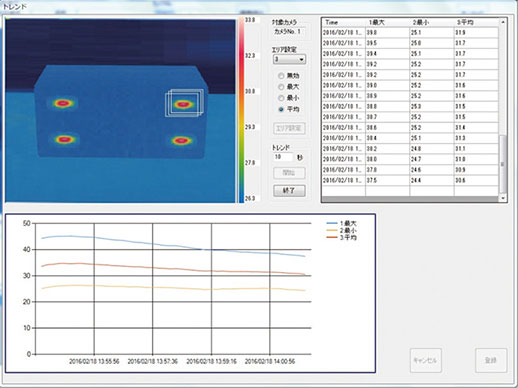
Task: Click the トレンド seconds input field
Action: [283, 157]
